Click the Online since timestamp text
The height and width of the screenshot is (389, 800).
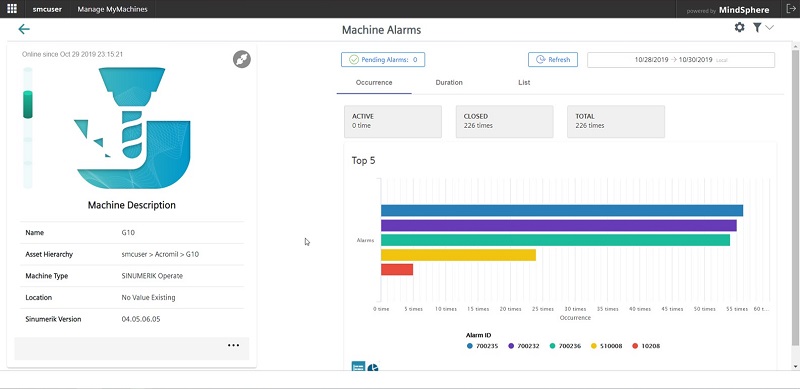coord(72,54)
